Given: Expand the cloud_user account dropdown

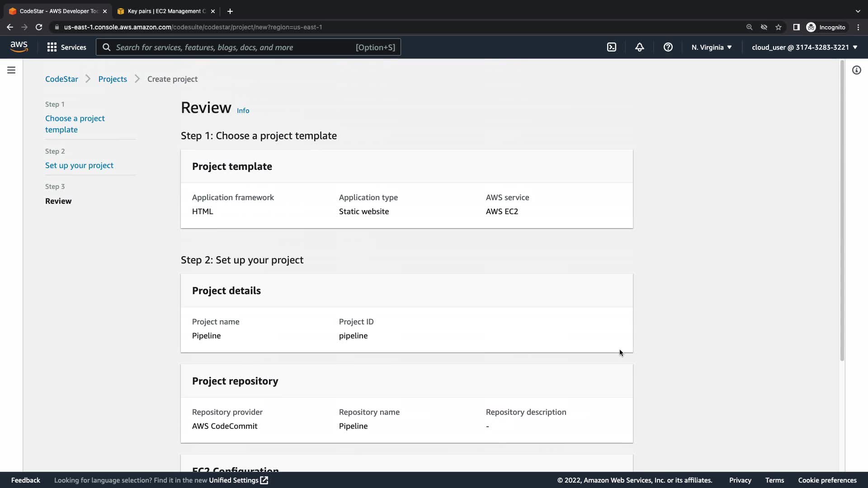Looking at the screenshot, I should [804, 47].
